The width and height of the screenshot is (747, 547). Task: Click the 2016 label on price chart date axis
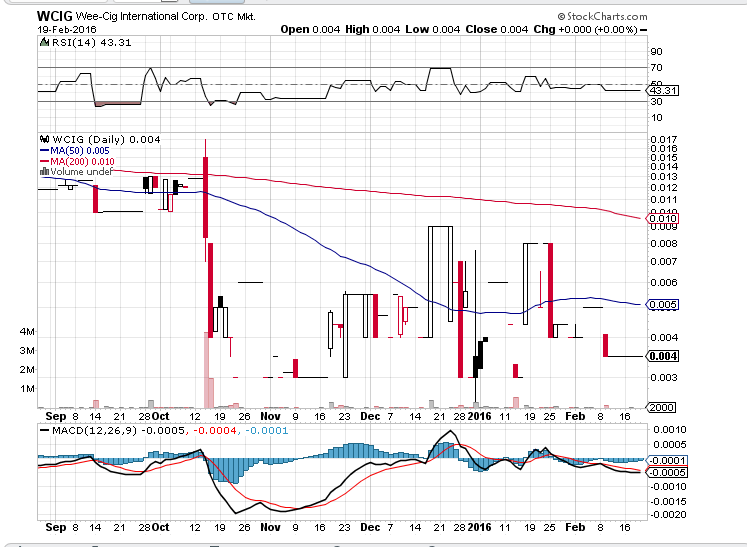[479, 416]
